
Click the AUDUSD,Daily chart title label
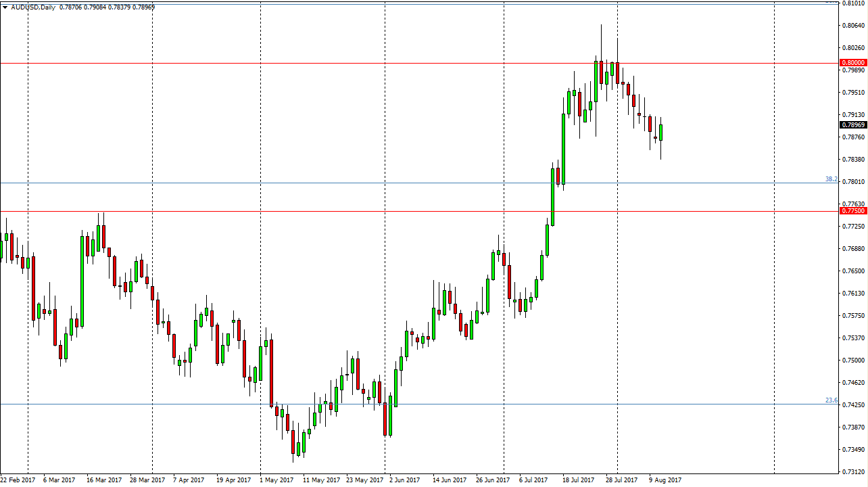coord(32,7)
